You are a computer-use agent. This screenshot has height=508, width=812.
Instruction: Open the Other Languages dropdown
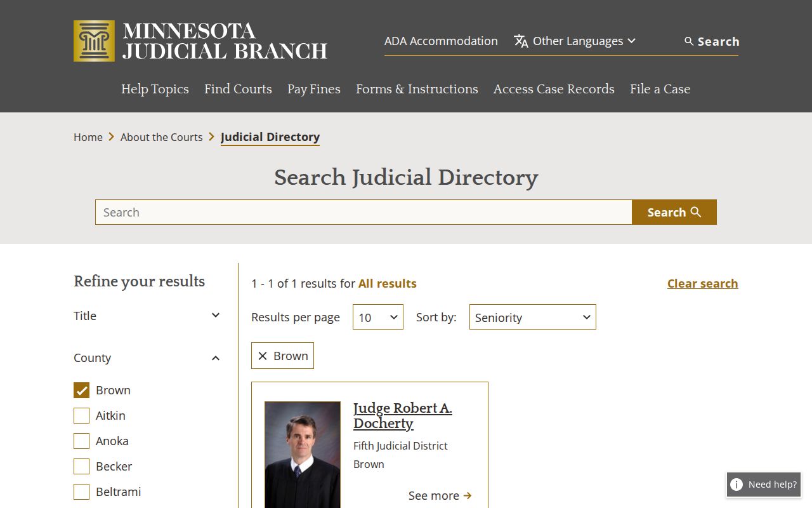pos(575,41)
